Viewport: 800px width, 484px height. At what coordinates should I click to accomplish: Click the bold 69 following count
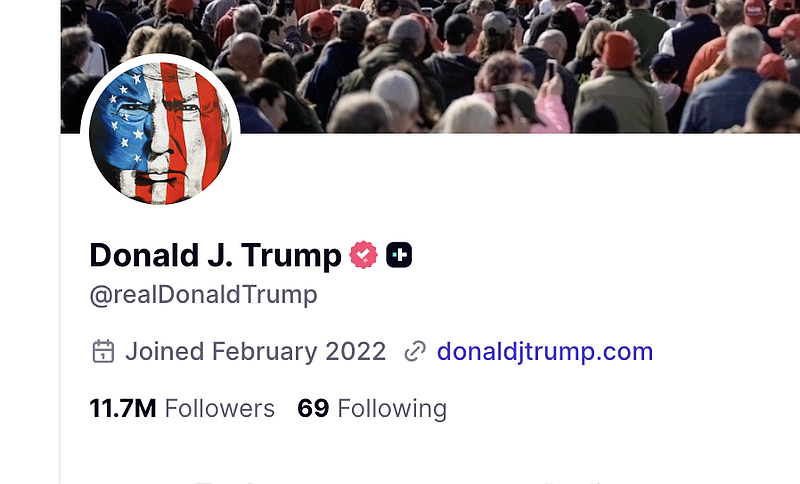(x=313, y=409)
